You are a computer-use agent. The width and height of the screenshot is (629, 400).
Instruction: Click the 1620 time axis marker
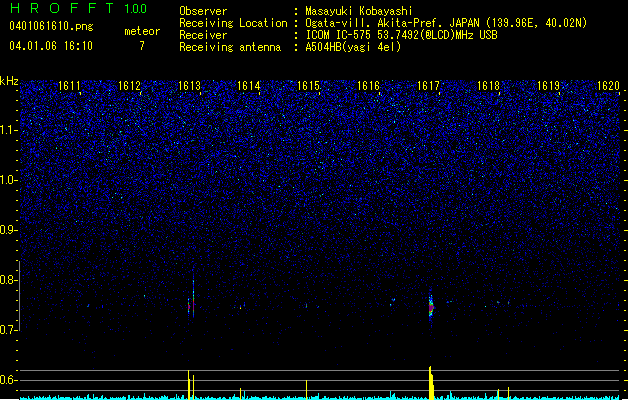click(x=608, y=86)
